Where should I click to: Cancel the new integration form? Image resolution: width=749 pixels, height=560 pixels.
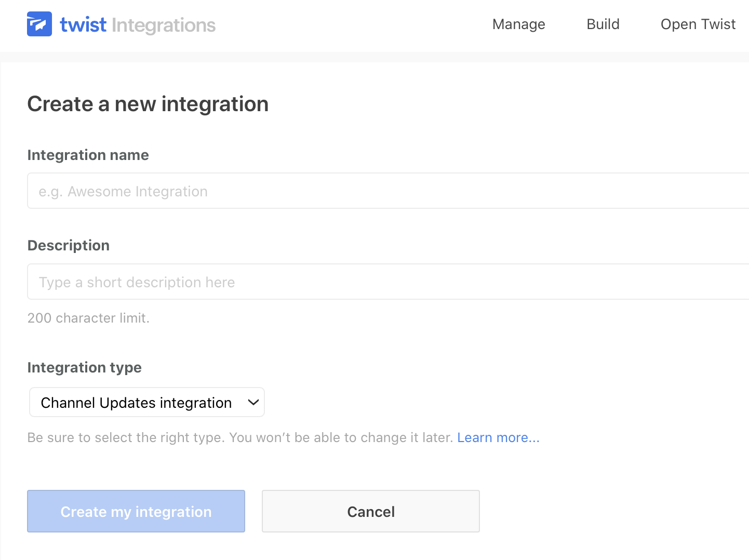(371, 511)
